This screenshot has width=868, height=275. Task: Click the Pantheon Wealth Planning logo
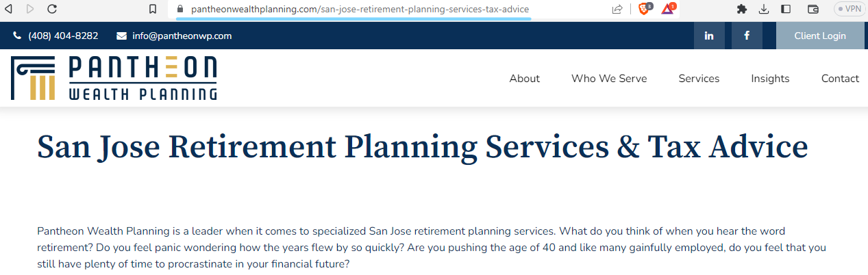point(114,78)
